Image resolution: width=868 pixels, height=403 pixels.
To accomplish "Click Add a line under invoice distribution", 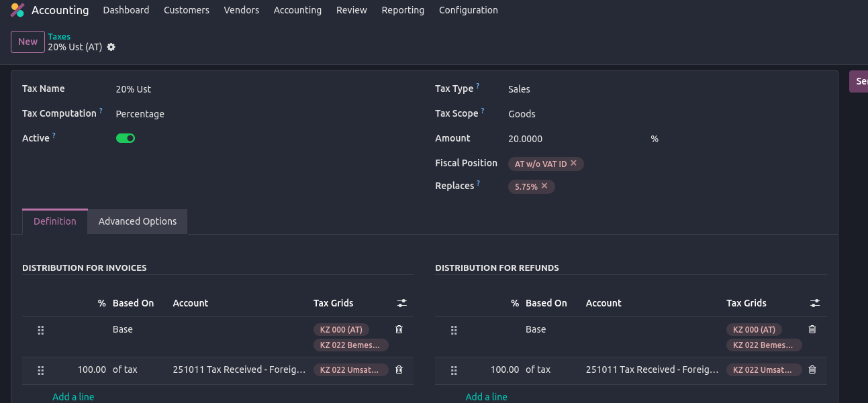I will [73, 396].
